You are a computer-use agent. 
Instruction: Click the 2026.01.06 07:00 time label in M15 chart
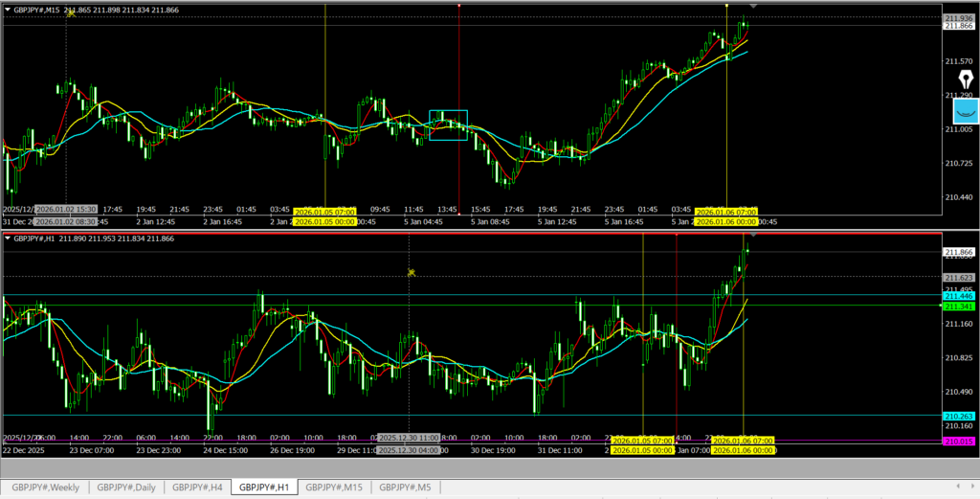[725, 212]
